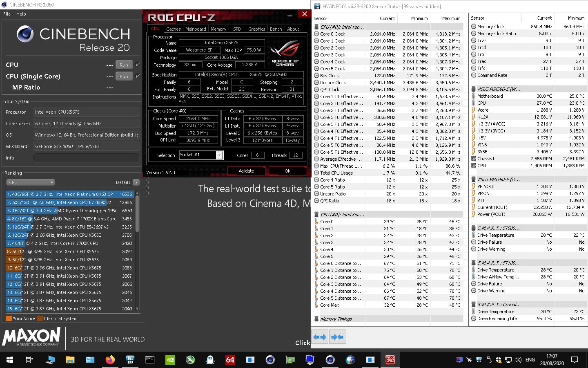Click the Cinebench sphere logo icon
The height and width of the screenshot is (368, 588).
coord(25,34)
